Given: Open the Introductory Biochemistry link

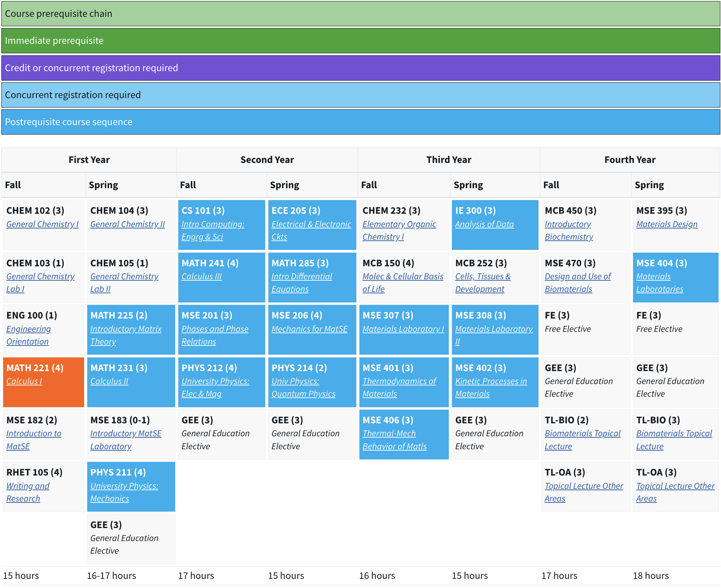Looking at the screenshot, I should click(x=569, y=231).
